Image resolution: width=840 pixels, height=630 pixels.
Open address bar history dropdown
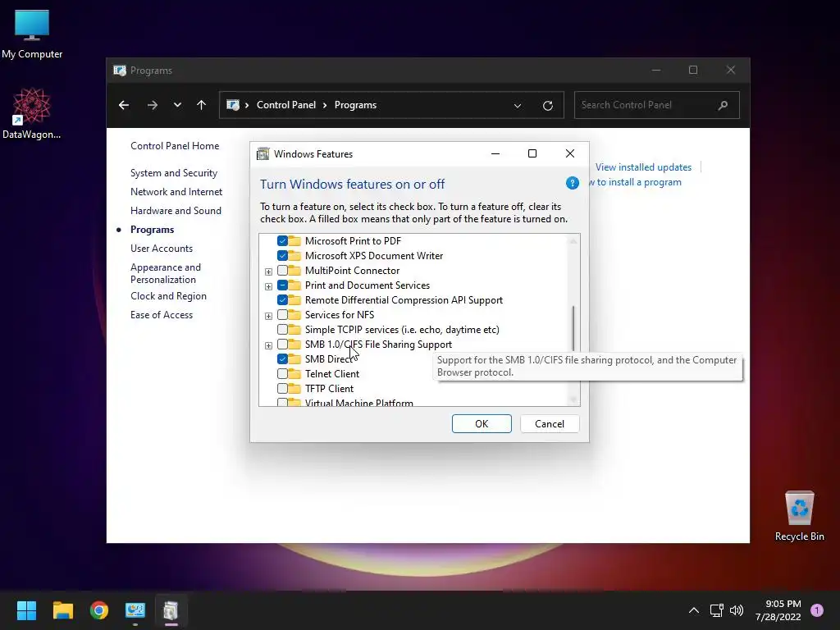[x=518, y=106]
